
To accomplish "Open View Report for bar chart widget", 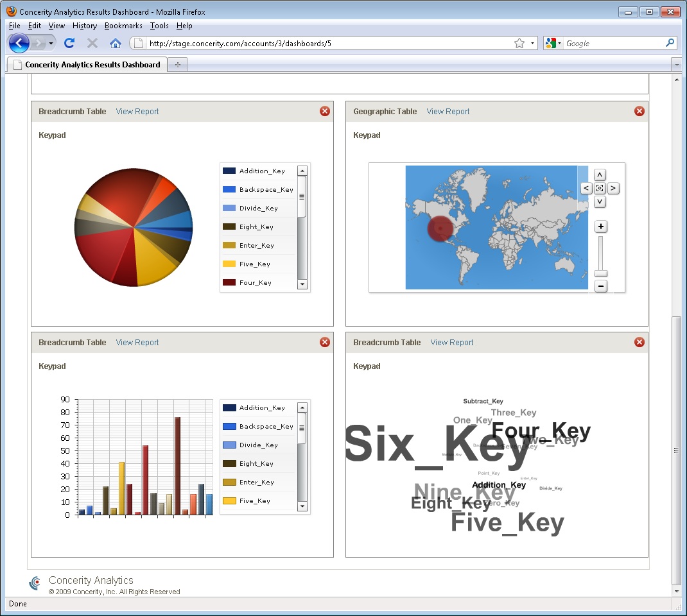I will click(137, 343).
